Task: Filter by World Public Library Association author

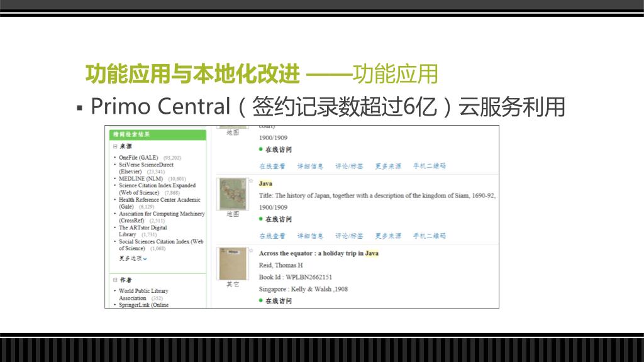Action: [x=144, y=294]
